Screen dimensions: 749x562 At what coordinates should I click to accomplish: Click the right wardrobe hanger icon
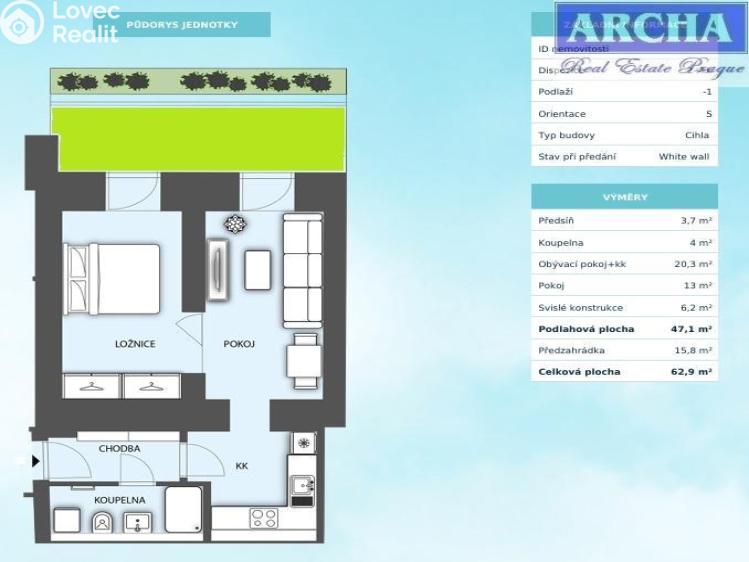pos(151,386)
